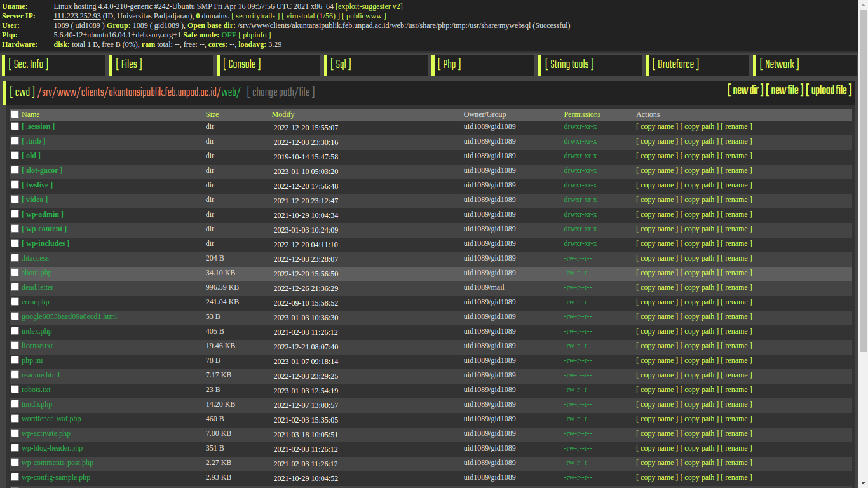868x488 pixels.
Task: Switch to the Files tab
Action: tap(129, 64)
